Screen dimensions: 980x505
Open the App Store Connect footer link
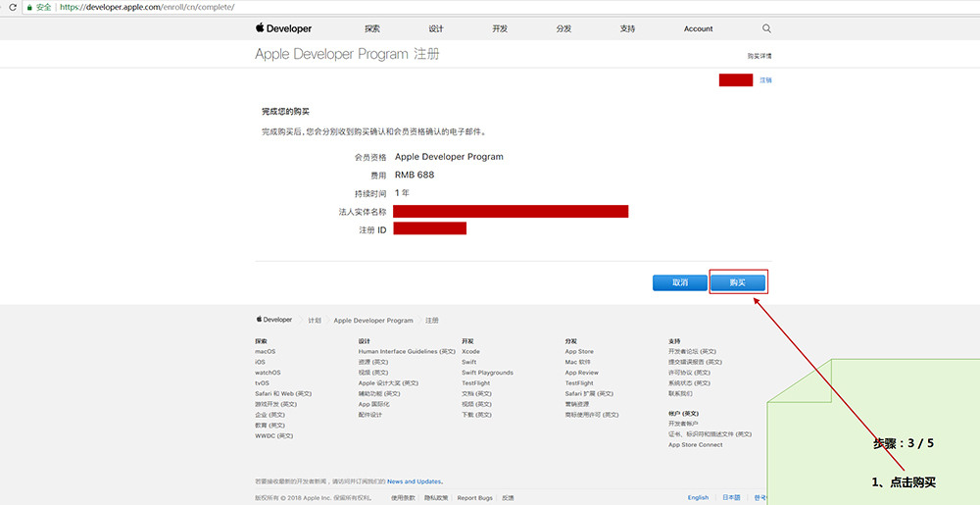pos(695,444)
